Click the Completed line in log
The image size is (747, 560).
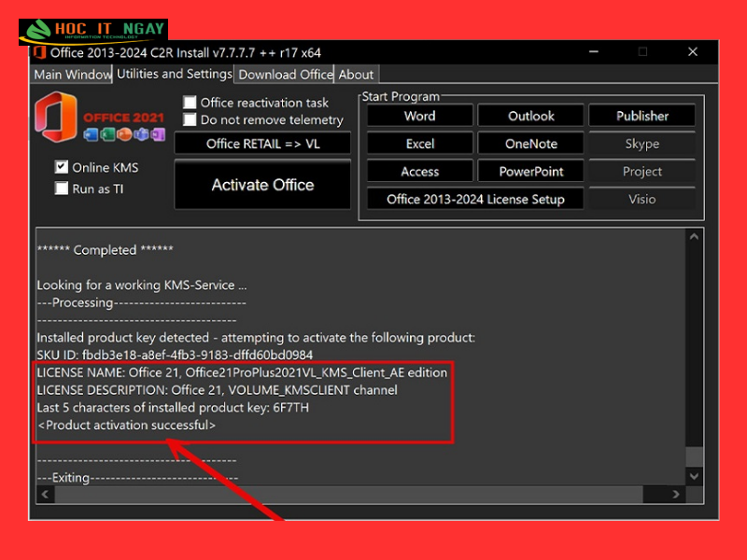coord(106,249)
